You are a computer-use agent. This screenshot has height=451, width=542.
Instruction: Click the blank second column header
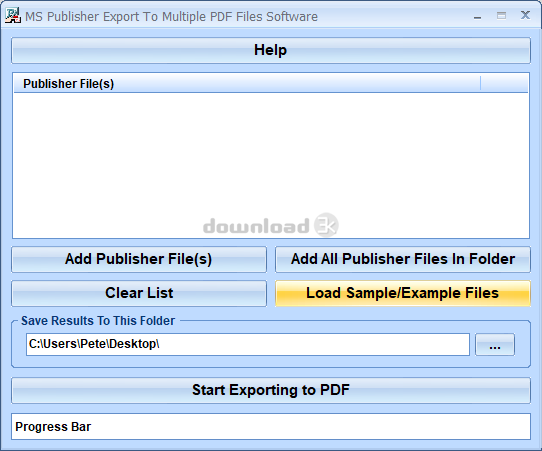504,84
